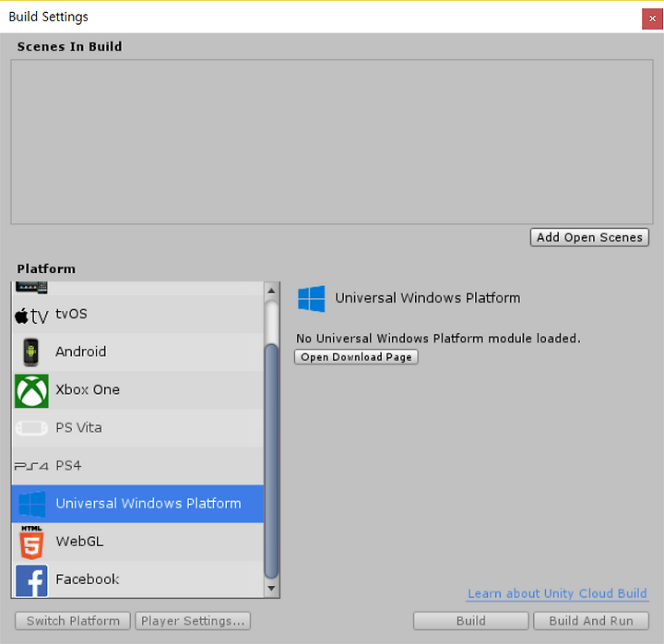The height and width of the screenshot is (644, 664).
Task: Select the Android platform row
Action: coord(137,352)
